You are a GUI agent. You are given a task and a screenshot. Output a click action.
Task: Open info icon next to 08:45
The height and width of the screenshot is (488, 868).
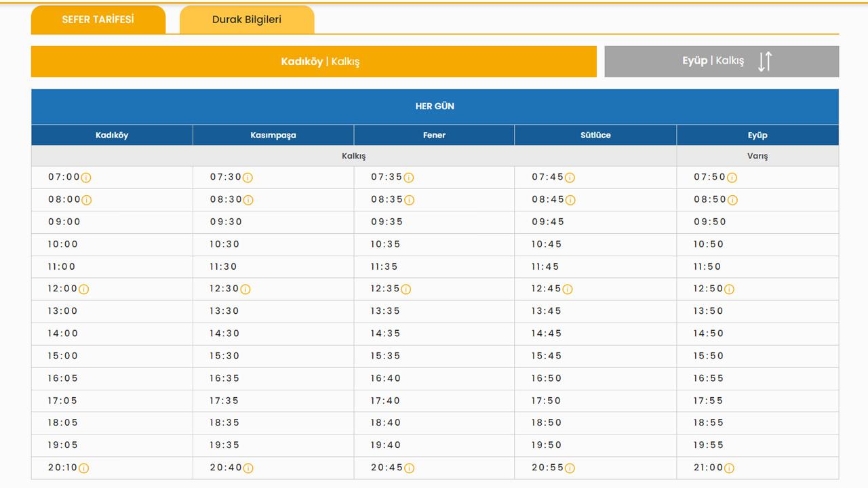(570, 200)
